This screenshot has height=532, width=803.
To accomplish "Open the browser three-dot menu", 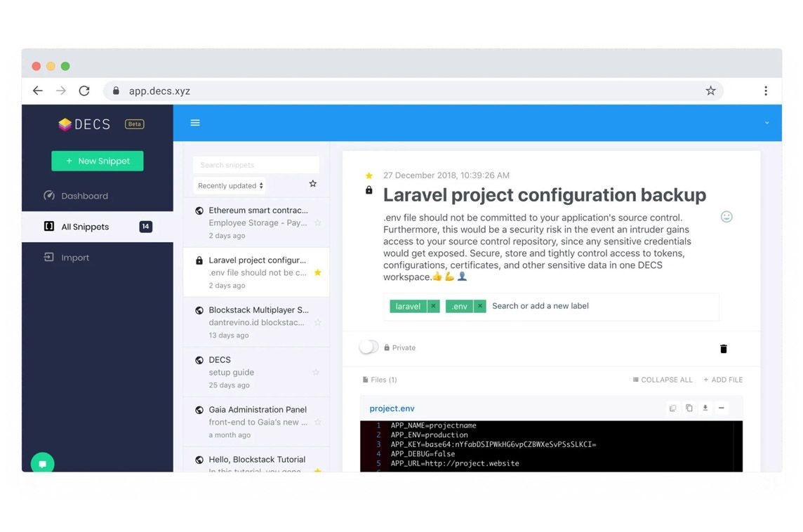I will (x=766, y=91).
